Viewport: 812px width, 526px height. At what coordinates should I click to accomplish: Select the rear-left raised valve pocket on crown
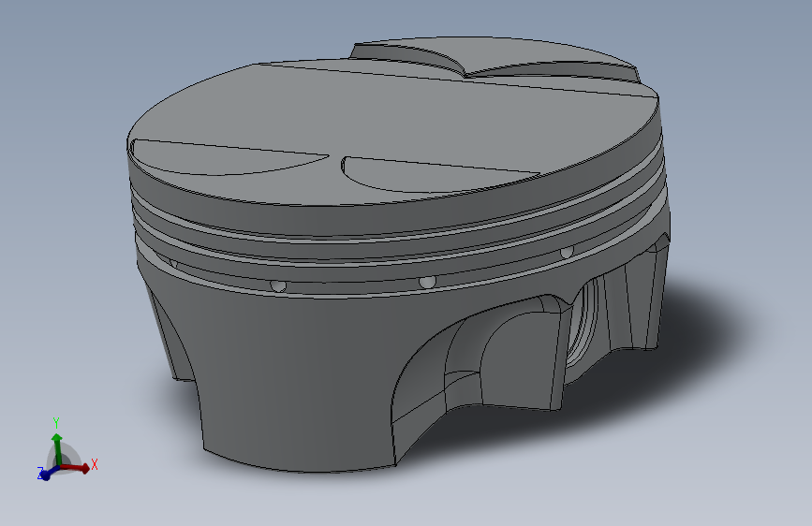(409, 56)
